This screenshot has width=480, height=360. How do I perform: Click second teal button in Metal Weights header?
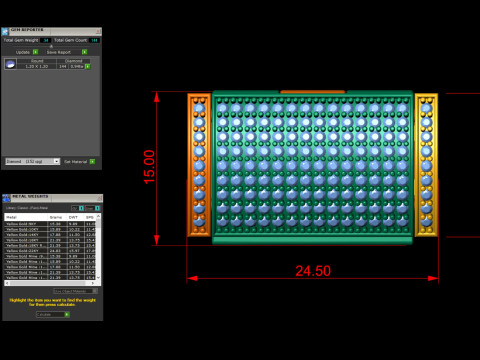[97, 208]
